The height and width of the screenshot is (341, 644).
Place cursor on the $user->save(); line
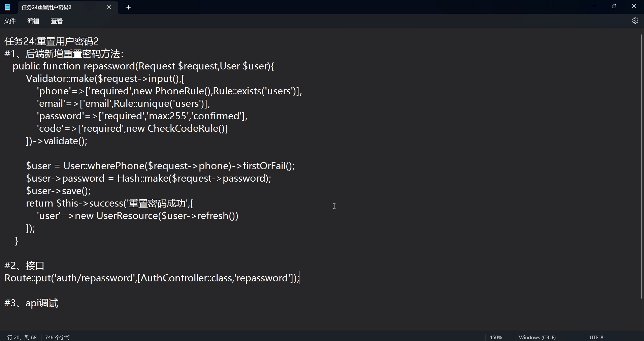59,191
